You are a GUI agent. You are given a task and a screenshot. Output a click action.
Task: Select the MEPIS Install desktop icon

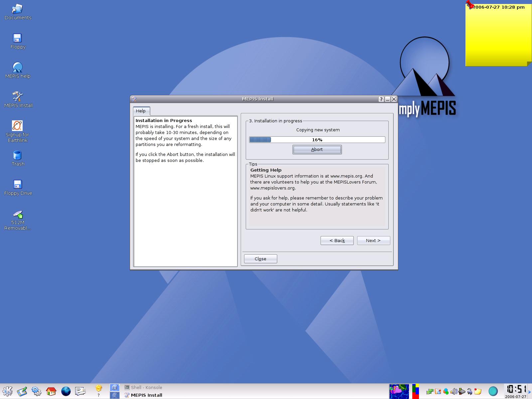18,100
